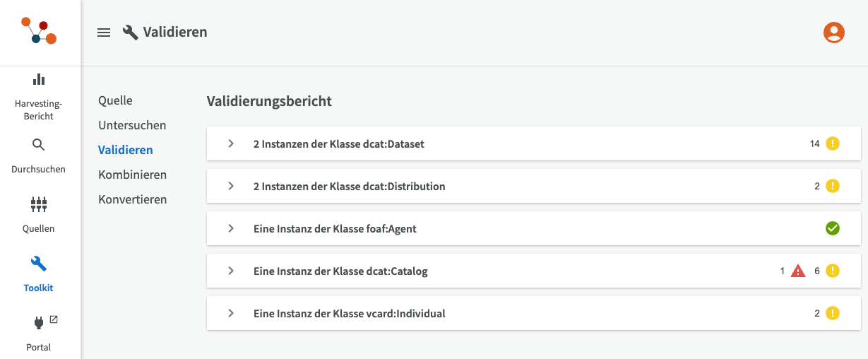The height and width of the screenshot is (359, 868).
Task: Click red error triangle on dcat:Catalog row
Action: (x=798, y=271)
